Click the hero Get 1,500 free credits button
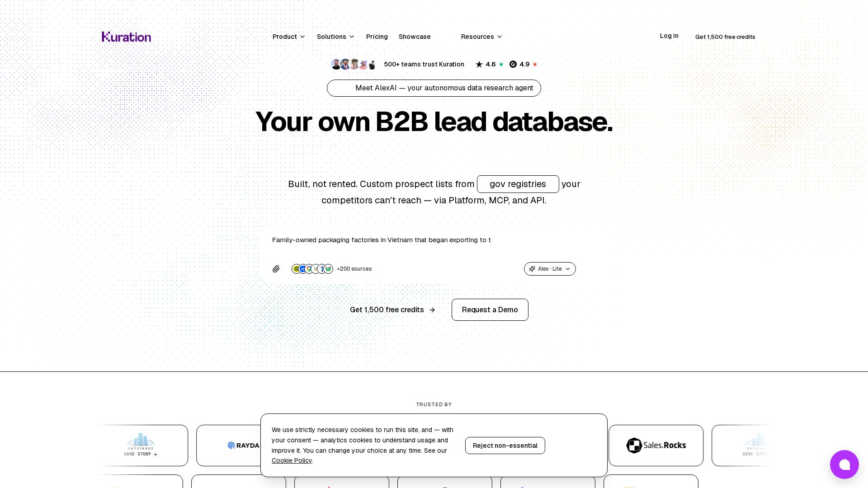868x488 pixels. point(392,310)
